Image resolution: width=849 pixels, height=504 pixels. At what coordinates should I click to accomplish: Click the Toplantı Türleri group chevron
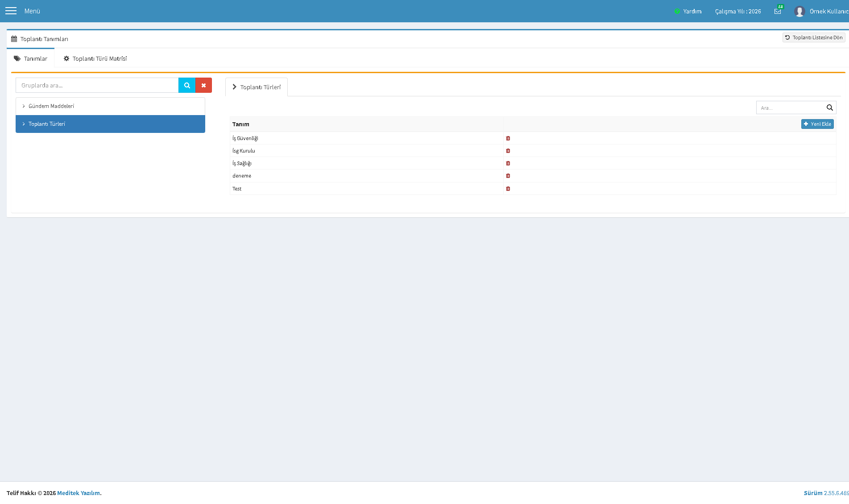pos(24,124)
